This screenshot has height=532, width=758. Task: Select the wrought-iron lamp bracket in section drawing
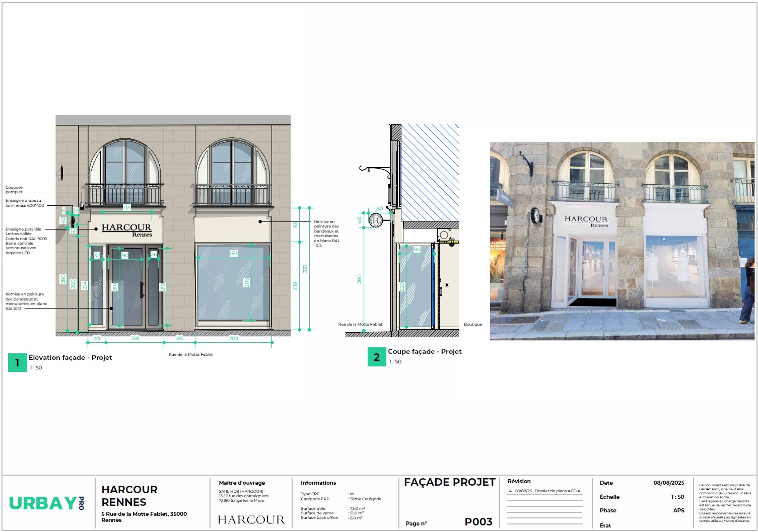[x=375, y=171]
